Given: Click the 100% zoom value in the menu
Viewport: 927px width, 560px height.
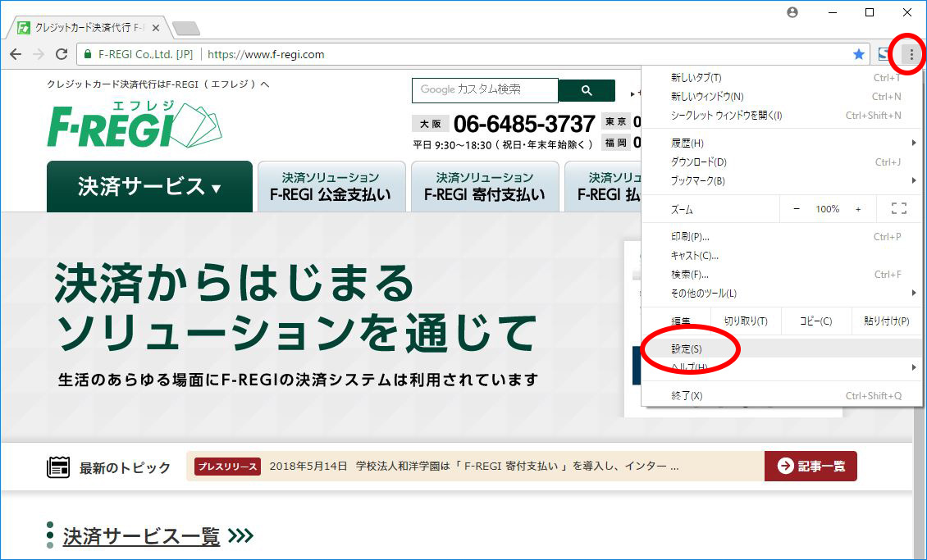Looking at the screenshot, I should [827, 209].
